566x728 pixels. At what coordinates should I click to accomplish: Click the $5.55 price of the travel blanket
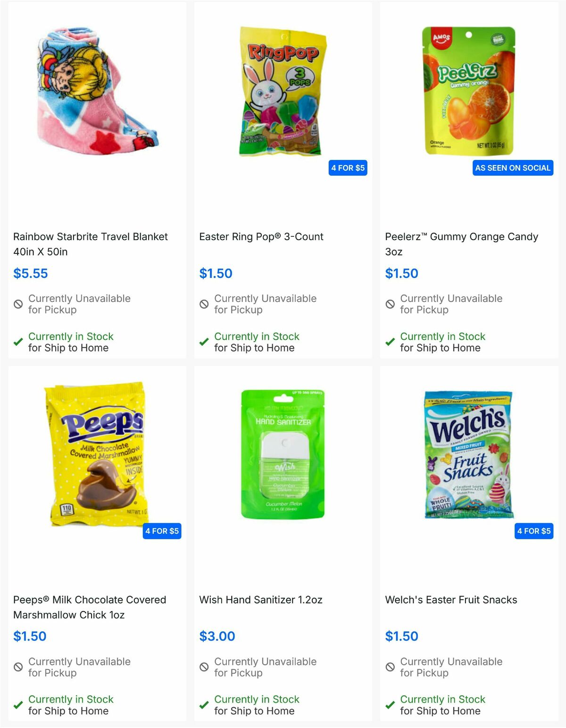pyautogui.click(x=31, y=273)
